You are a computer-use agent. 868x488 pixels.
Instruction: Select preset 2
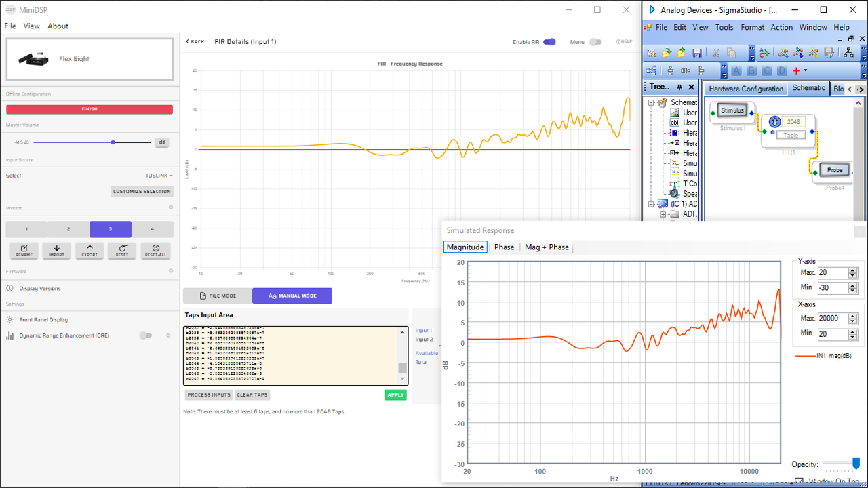pos(68,229)
